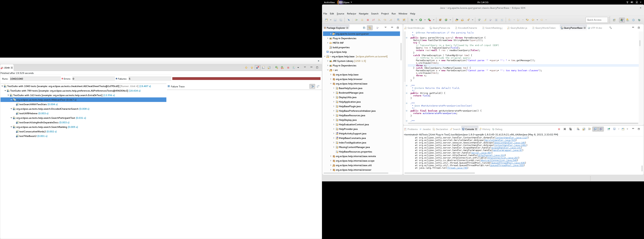The height and width of the screenshot is (239, 644).
Task: Click the New Java Class toolbar icon
Action: pos(446,20)
